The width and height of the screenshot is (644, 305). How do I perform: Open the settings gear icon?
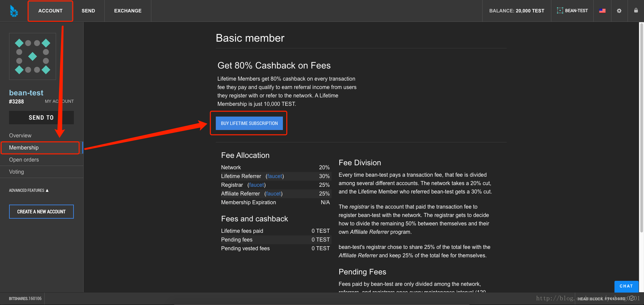(x=619, y=11)
